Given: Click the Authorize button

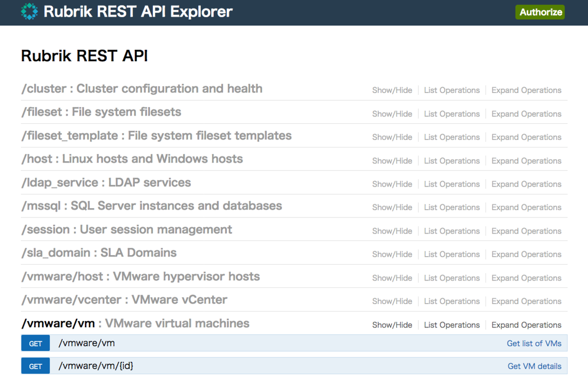Looking at the screenshot, I should coord(540,12).
